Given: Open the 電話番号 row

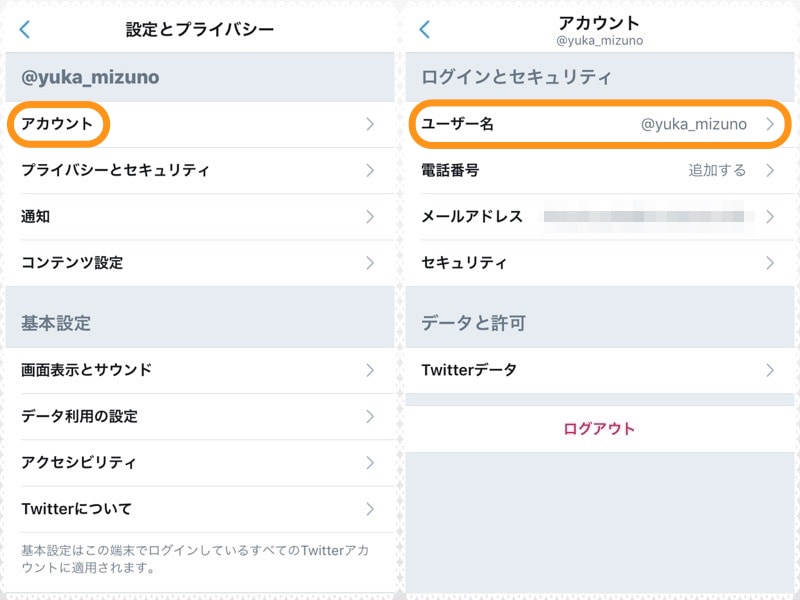Looking at the screenshot, I should click(x=470, y=170).
